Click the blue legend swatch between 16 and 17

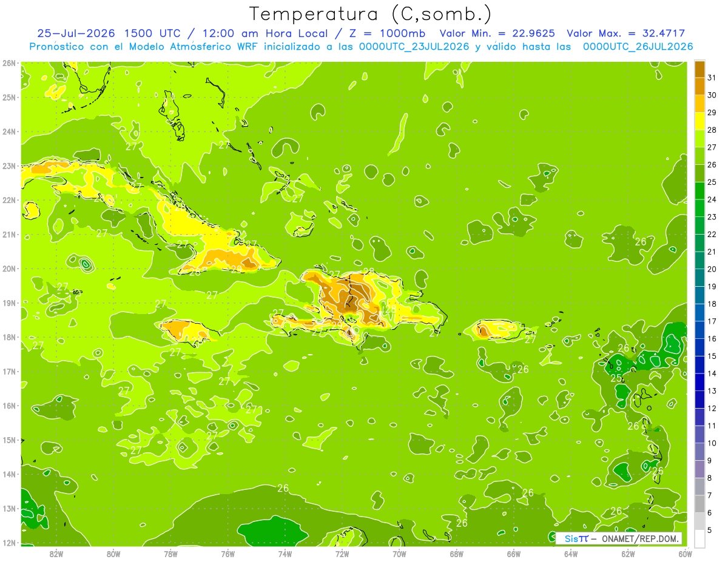point(699,330)
